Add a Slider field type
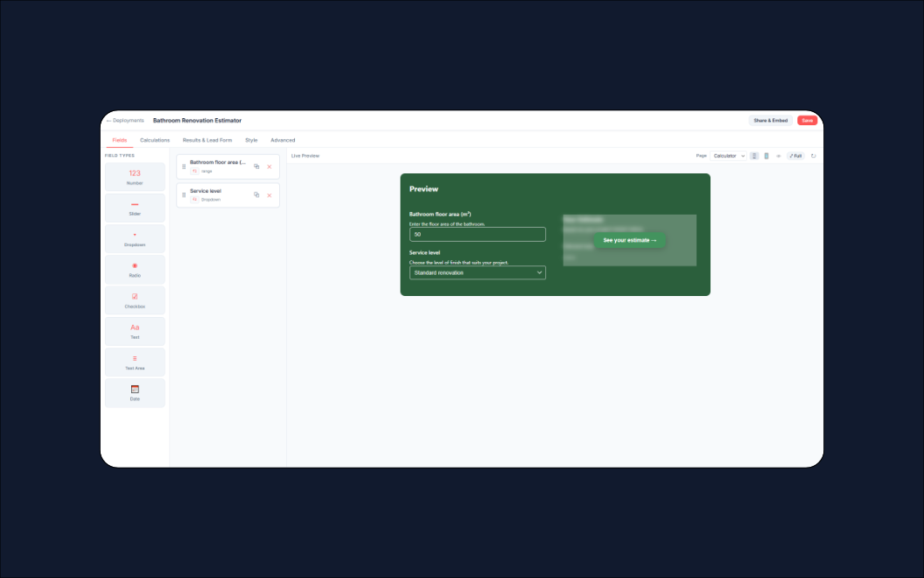This screenshot has height=578, width=924. [135, 208]
